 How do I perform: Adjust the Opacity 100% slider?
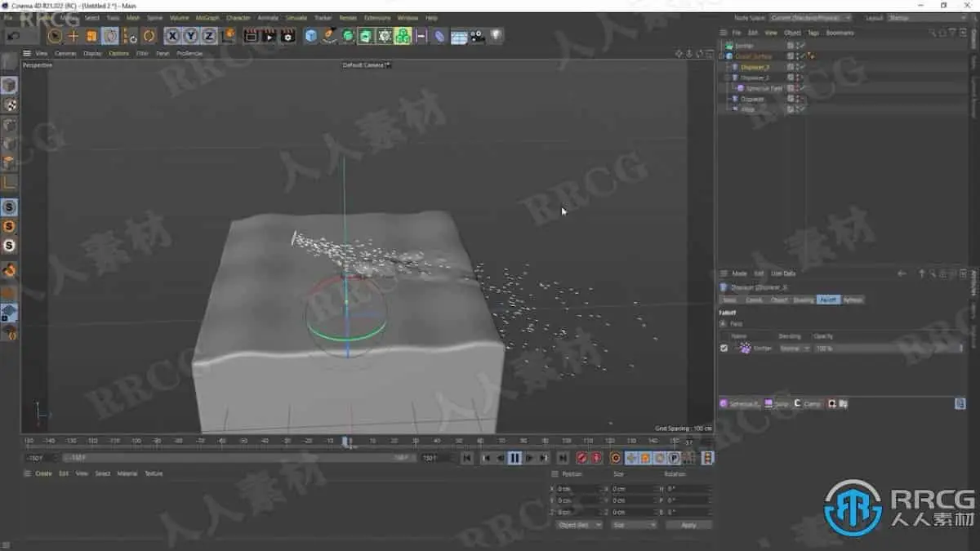[889, 348]
